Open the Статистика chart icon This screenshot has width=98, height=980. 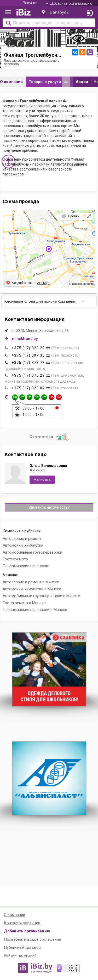coord(62,436)
